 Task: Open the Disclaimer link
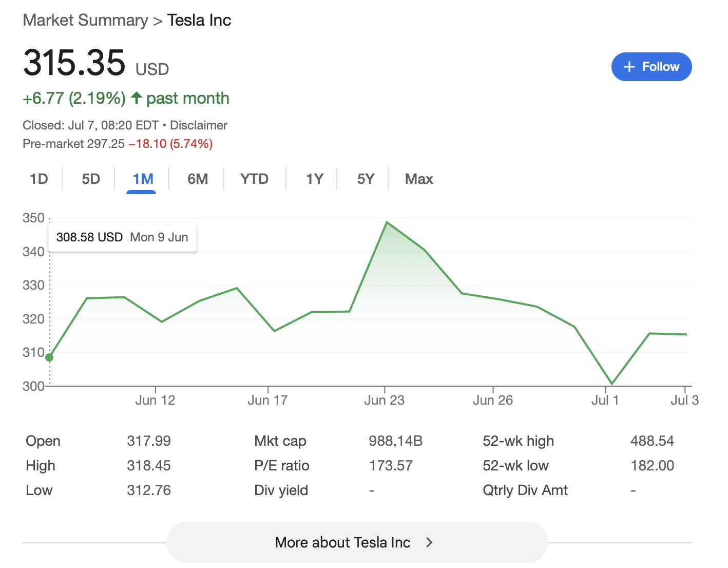coord(199,125)
